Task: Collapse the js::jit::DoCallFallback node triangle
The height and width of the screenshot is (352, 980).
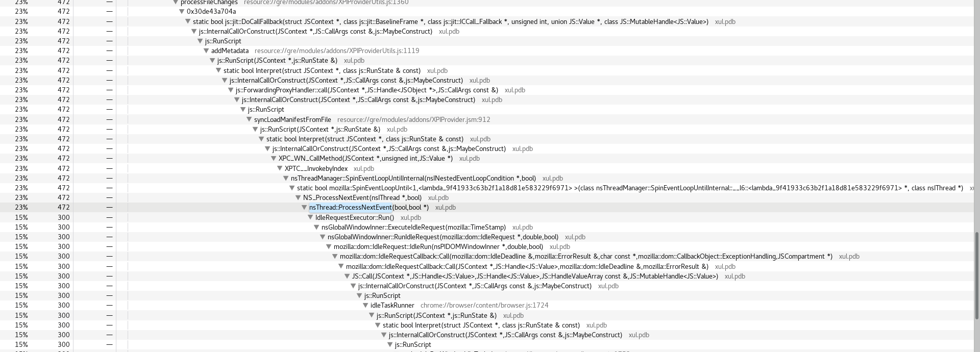Action: 188,21
